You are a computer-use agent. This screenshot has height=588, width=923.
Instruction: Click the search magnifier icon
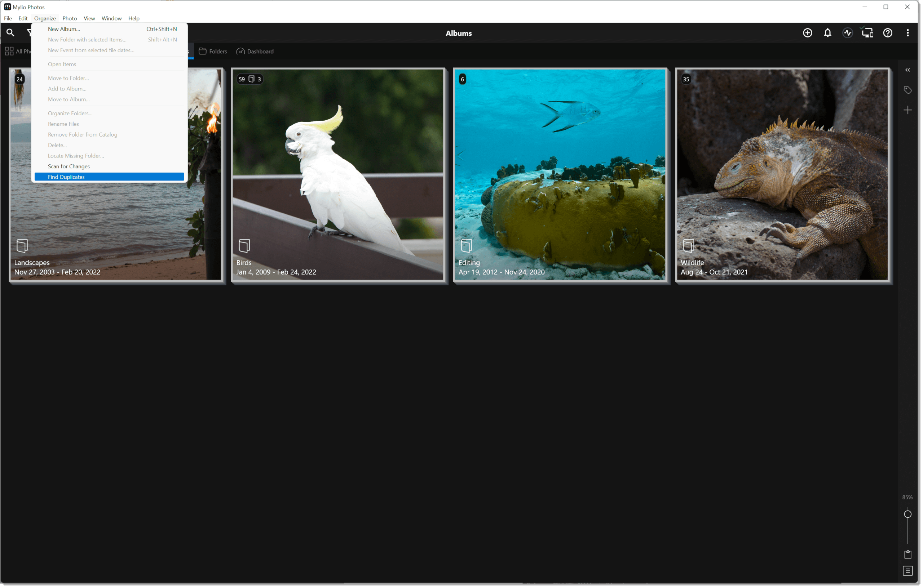click(x=10, y=33)
